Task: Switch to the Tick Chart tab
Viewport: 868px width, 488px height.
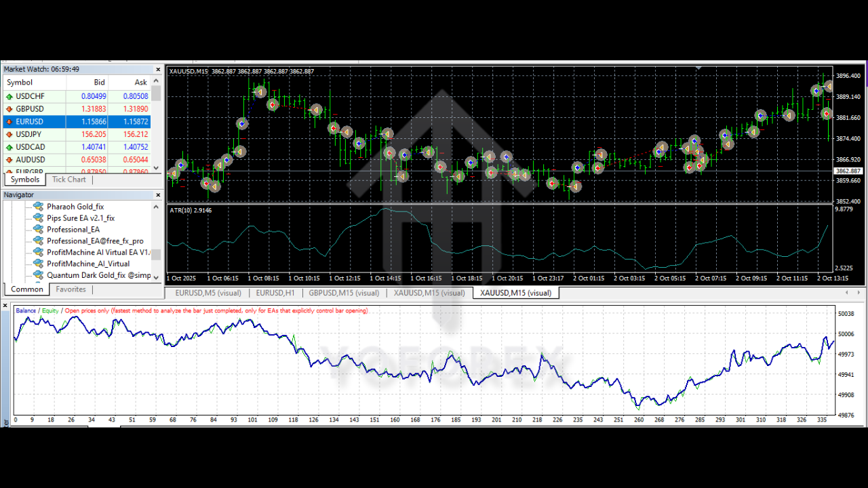Action: (x=68, y=179)
